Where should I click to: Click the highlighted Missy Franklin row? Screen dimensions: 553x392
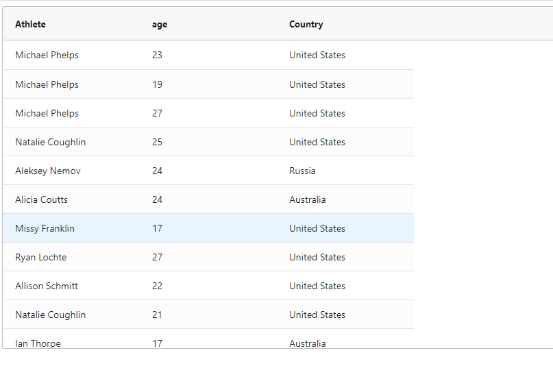(208, 228)
